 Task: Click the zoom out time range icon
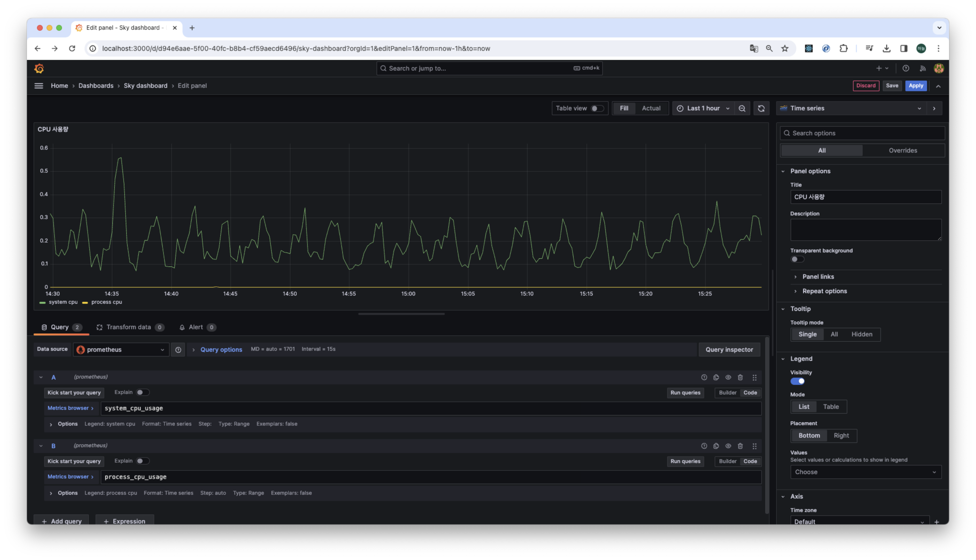tap(742, 108)
